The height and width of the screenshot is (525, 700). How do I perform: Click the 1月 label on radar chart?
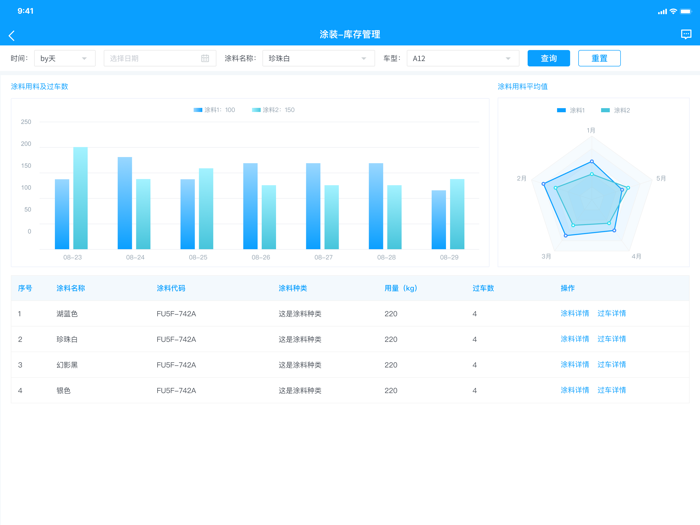coord(591,130)
